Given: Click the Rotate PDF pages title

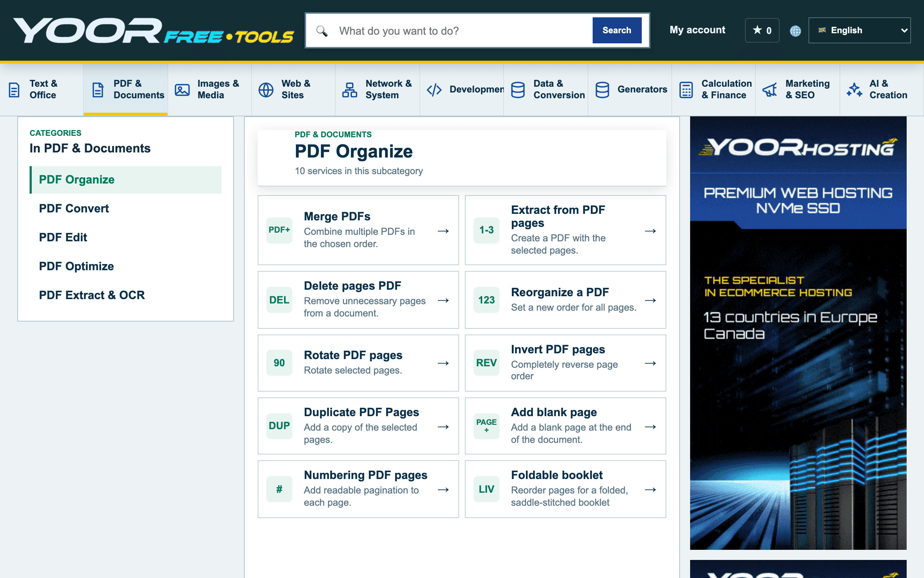Looking at the screenshot, I should point(353,355).
